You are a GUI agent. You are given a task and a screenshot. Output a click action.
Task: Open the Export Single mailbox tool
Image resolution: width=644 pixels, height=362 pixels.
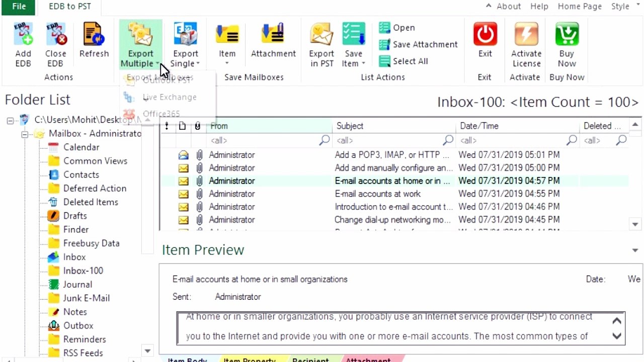click(186, 45)
